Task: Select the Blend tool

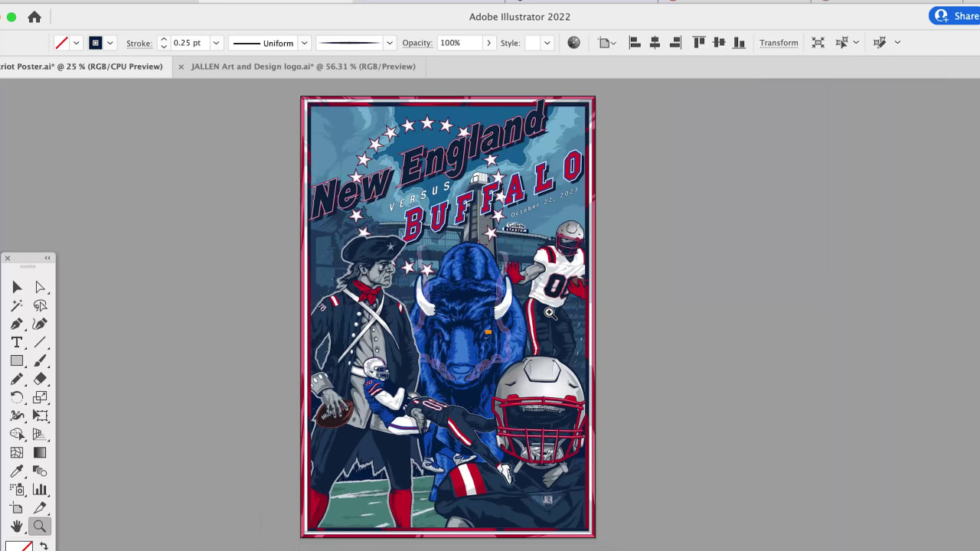Action: (41, 471)
